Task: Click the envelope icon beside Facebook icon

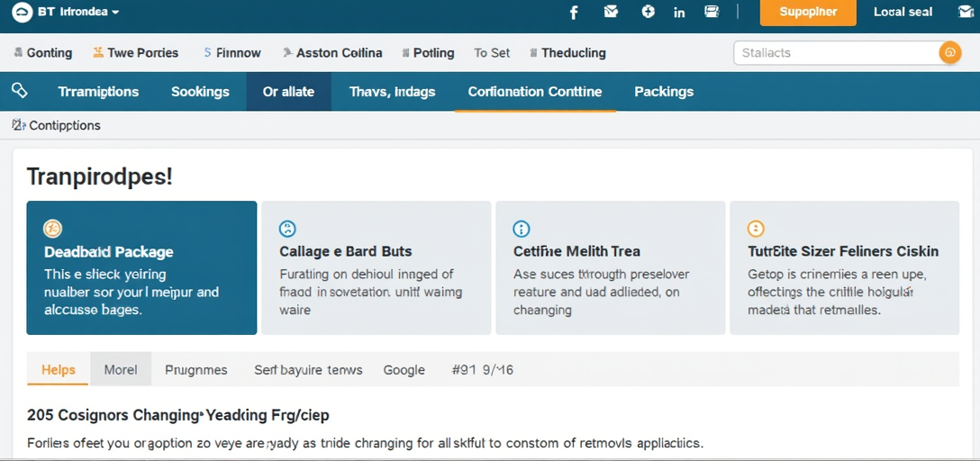Action: [611, 11]
